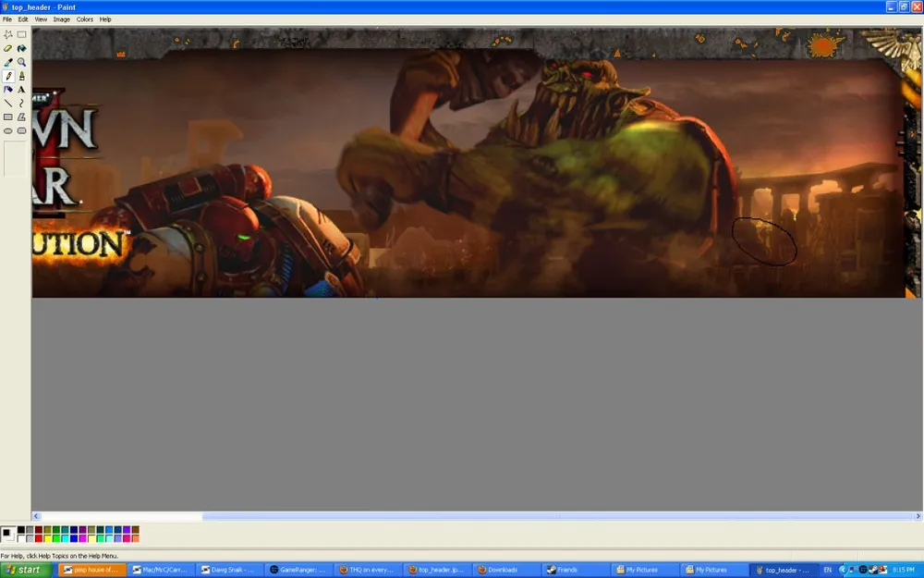
Task: Open the GameRanger taskbar window
Action: pos(299,570)
